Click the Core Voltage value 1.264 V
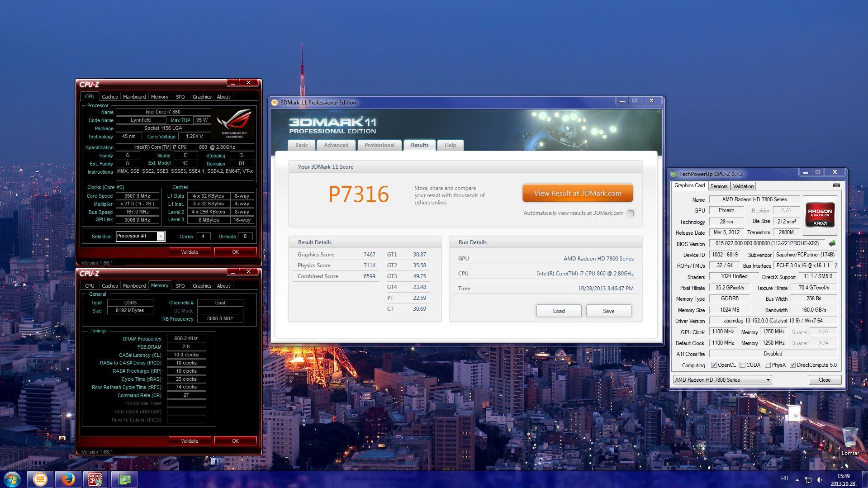 click(x=194, y=136)
